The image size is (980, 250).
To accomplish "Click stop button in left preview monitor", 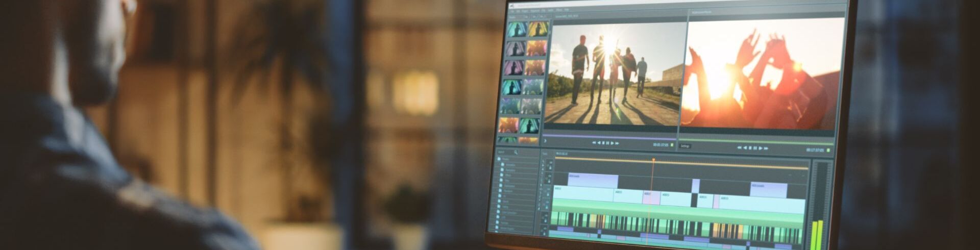I will pos(603,143).
